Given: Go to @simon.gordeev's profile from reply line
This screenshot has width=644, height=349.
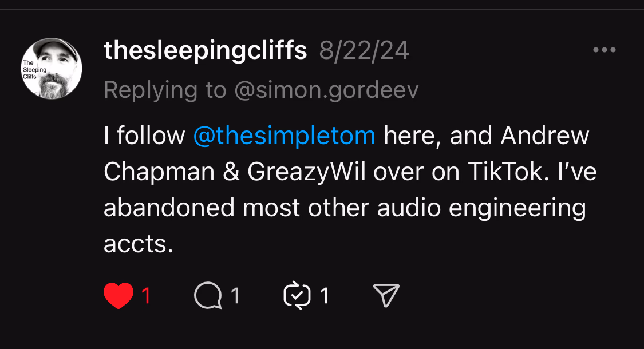Looking at the screenshot, I should [326, 90].
